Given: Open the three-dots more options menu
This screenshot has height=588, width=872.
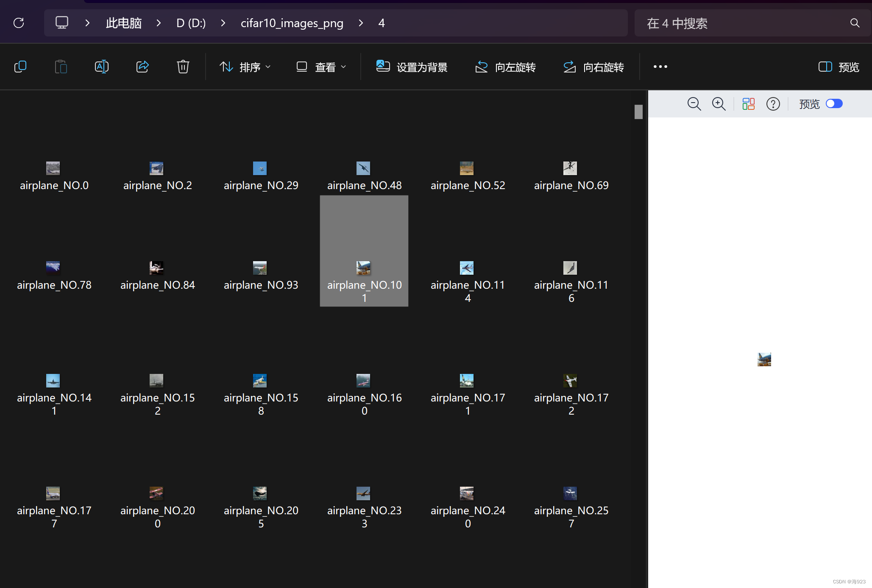Looking at the screenshot, I should click(x=660, y=67).
